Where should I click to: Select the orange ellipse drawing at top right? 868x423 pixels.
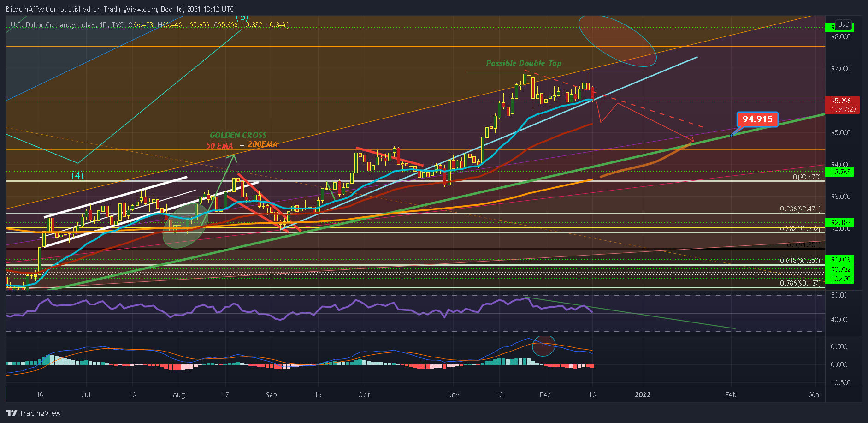[618, 40]
